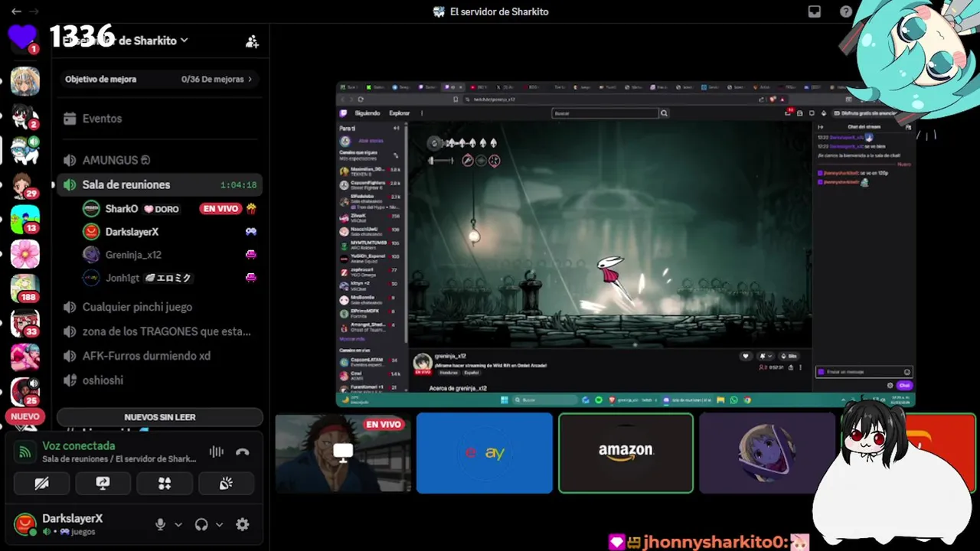
Task: Join the AMUNGUS voice channel
Action: [x=159, y=160]
